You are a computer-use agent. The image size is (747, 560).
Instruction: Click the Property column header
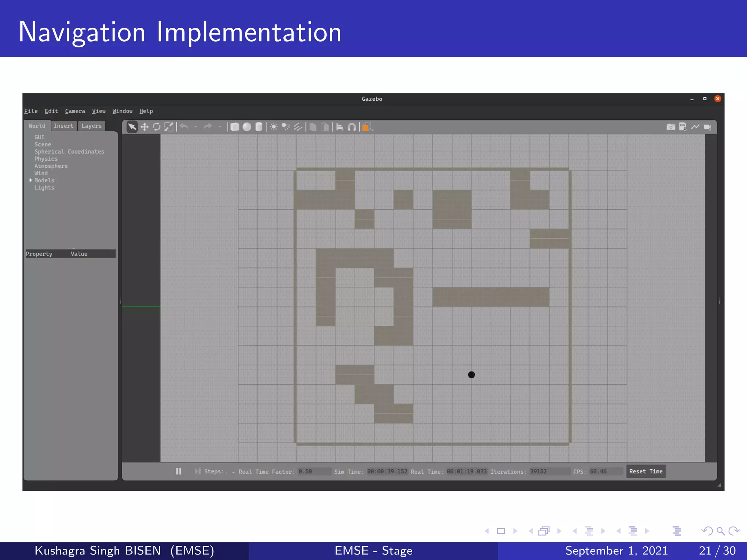[x=39, y=254]
